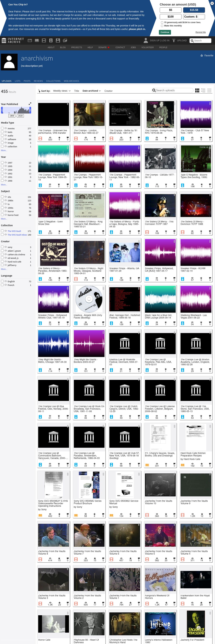Image resolution: width=215 pixels, height=644 pixels.
Task: Open the Texts book icon in navbar
Action: [37, 40]
